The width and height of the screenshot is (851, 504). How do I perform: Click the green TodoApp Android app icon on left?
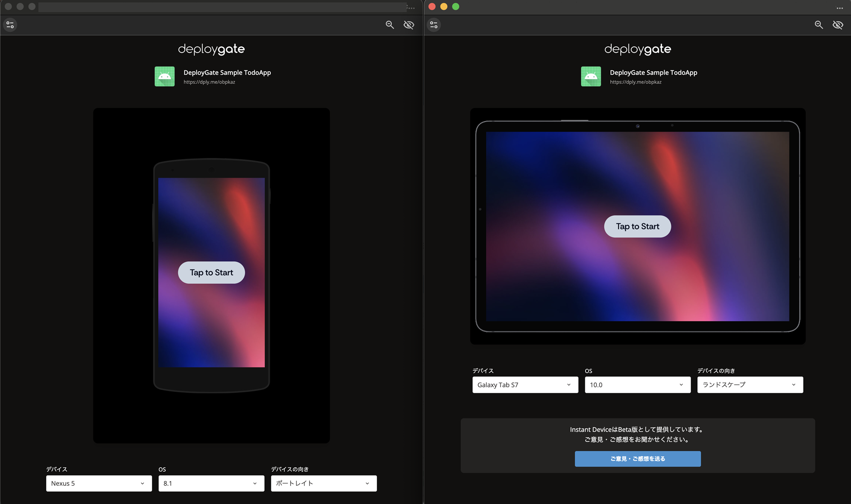pyautogui.click(x=164, y=77)
